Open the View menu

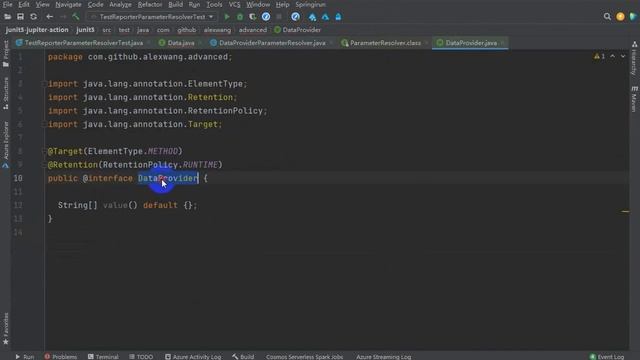pyautogui.click(x=42, y=4)
